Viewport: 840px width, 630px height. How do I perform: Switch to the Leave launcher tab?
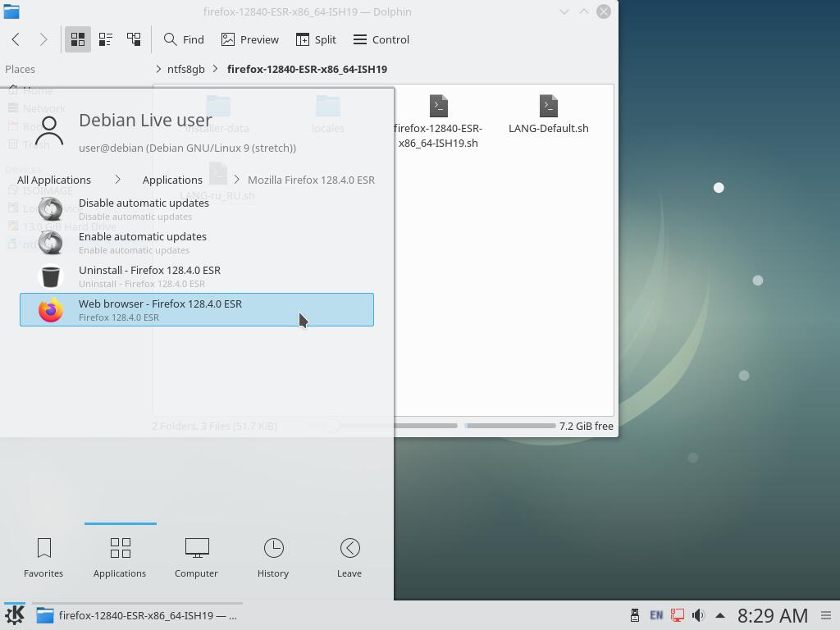point(349,558)
